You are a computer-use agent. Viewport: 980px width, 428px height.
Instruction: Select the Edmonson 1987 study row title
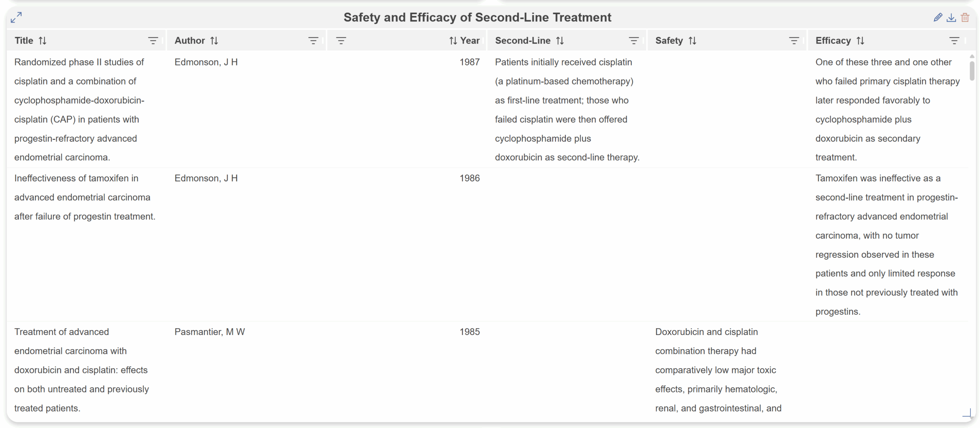pyautogui.click(x=79, y=109)
